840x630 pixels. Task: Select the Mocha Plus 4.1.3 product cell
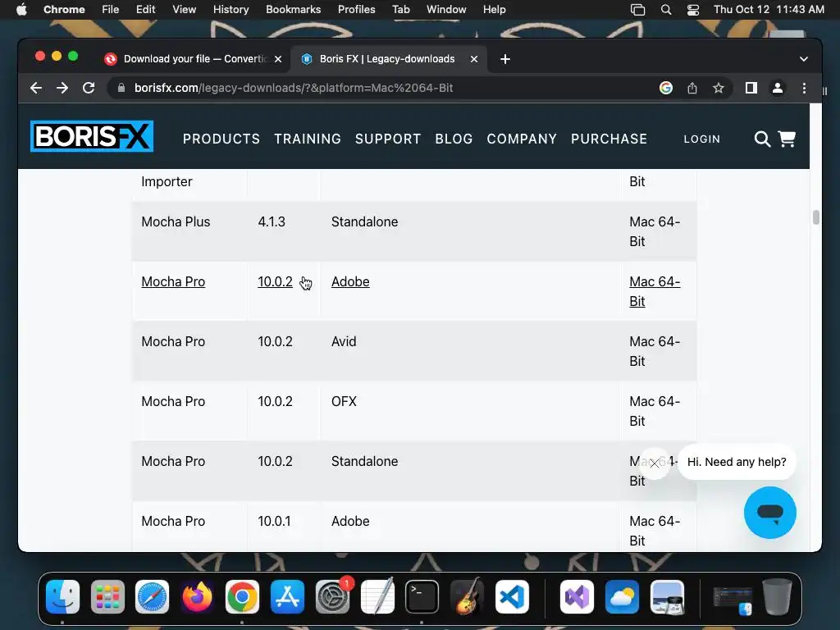176,221
